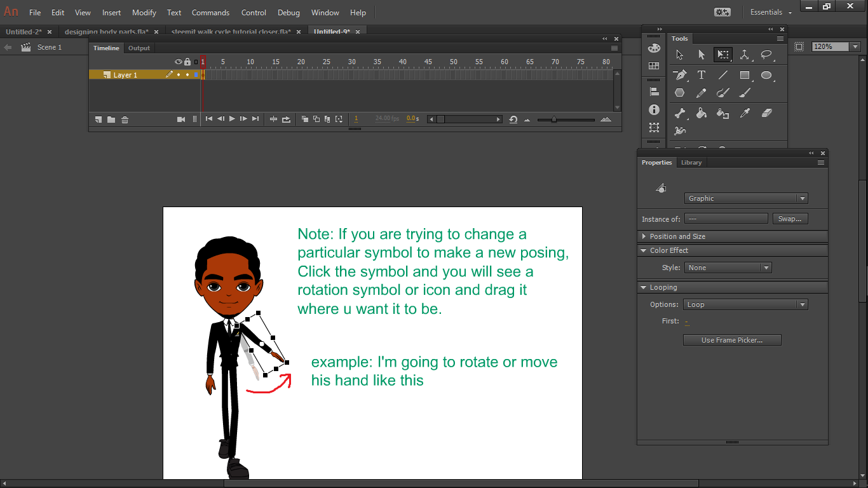Toggle the Loop playback button
868x488 pixels.
(286, 119)
